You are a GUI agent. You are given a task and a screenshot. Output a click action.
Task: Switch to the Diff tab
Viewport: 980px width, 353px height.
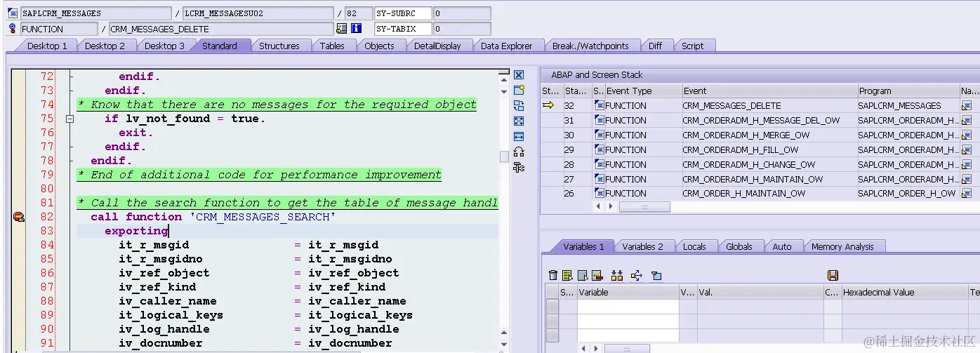coord(655,46)
